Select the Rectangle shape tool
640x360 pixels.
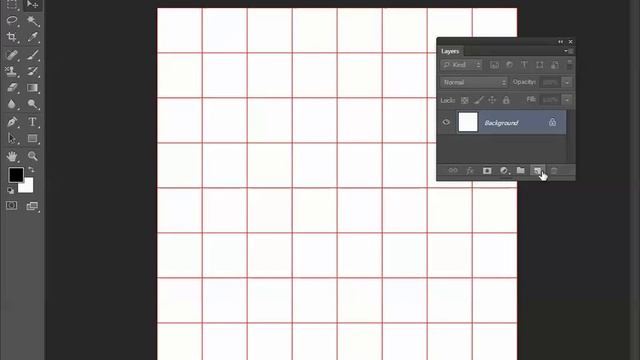tap(32, 139)
